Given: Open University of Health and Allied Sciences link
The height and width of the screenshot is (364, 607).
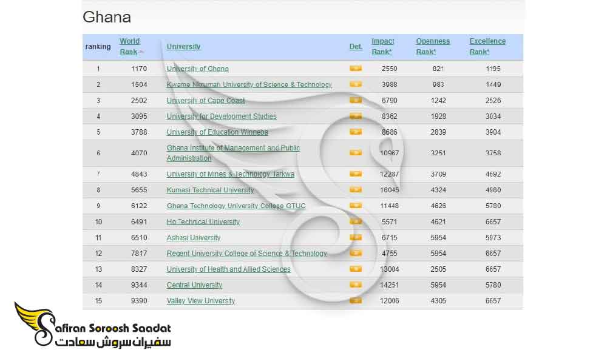Looking at the screenshot, I should (228, 269).
